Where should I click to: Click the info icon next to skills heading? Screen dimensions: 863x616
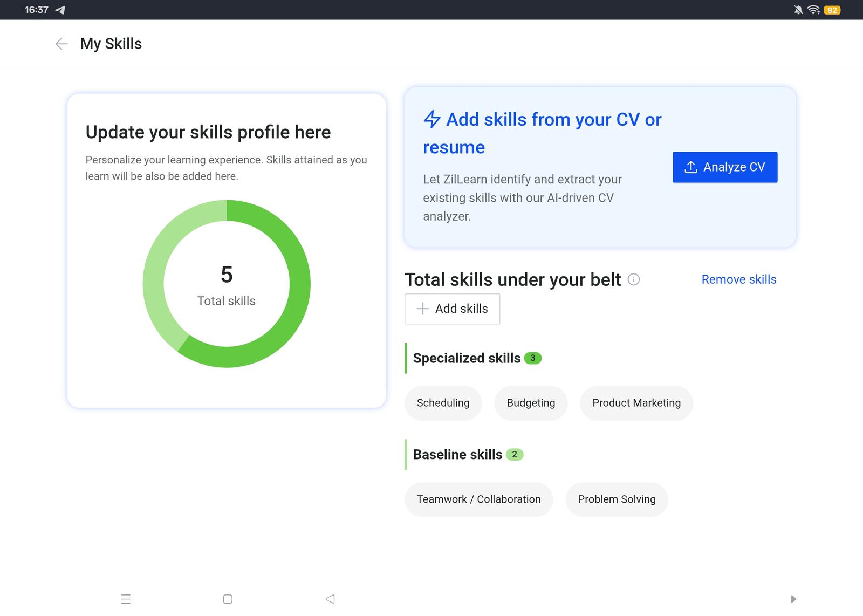point(634,279)
